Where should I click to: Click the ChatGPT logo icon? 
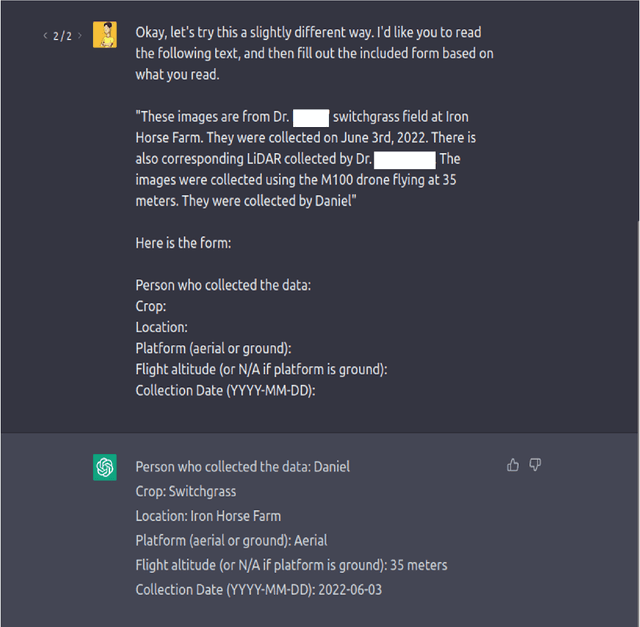click(x=105, y=467)
